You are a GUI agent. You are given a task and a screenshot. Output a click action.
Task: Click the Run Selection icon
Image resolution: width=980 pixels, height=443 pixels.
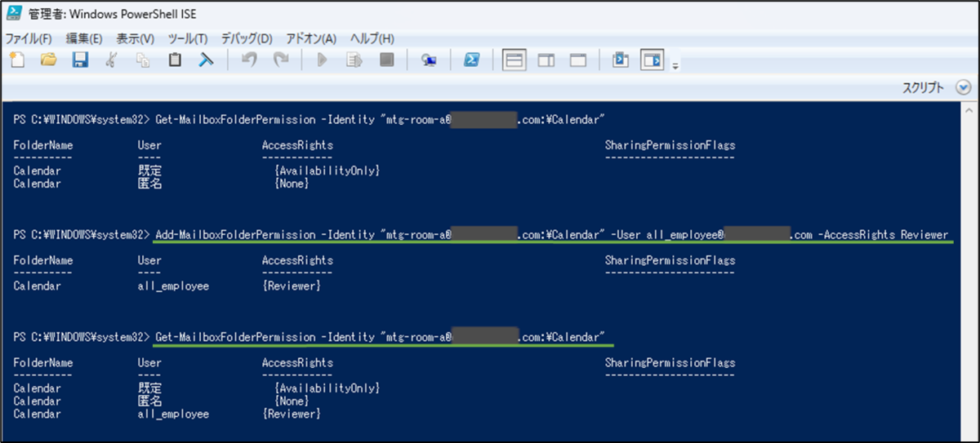(x=354, y=60)
